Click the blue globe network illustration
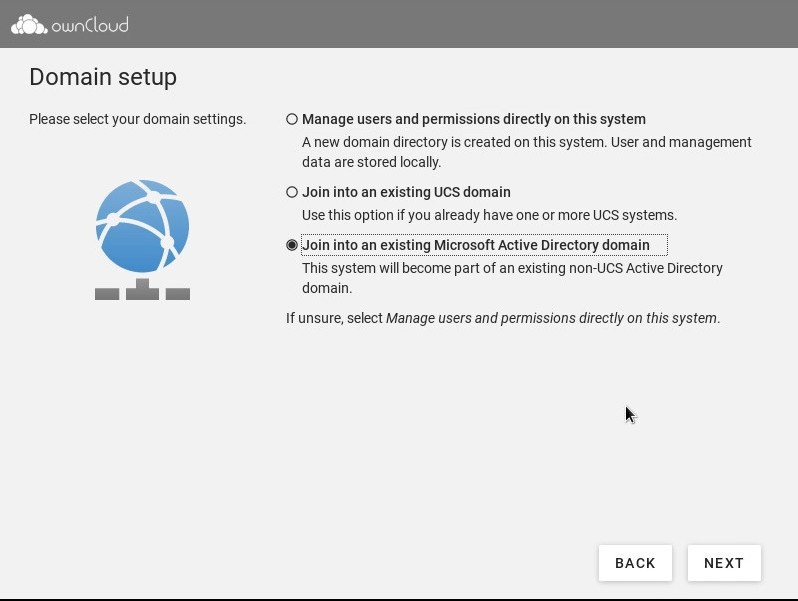 pos(142,226)
